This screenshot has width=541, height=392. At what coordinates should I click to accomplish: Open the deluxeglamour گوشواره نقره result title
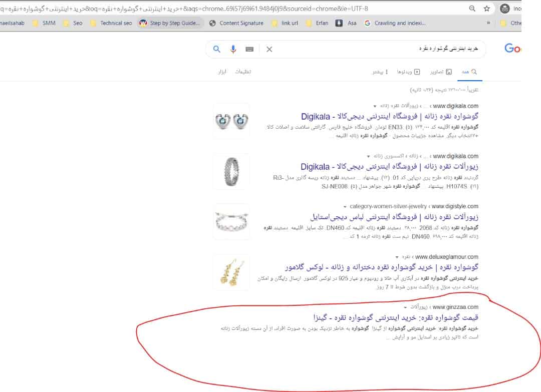[x=382, y=267]
